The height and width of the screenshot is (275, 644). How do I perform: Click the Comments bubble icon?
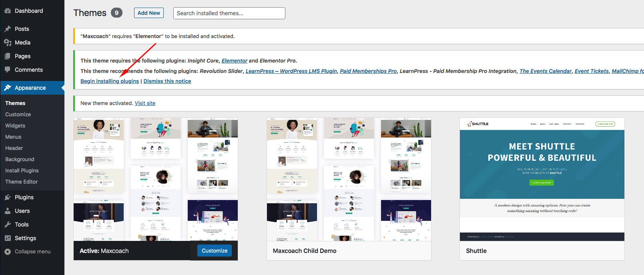click(x=8, y=70)
